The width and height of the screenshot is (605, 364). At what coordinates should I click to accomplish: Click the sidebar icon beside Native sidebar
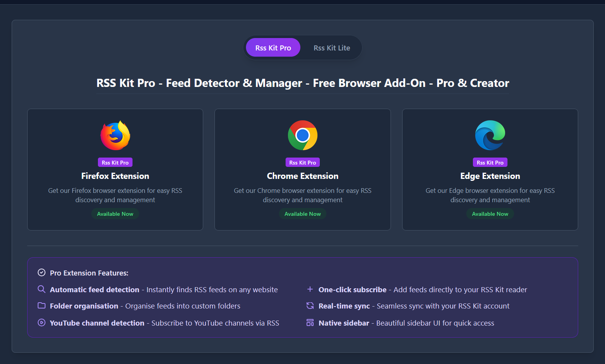(310, 322)
